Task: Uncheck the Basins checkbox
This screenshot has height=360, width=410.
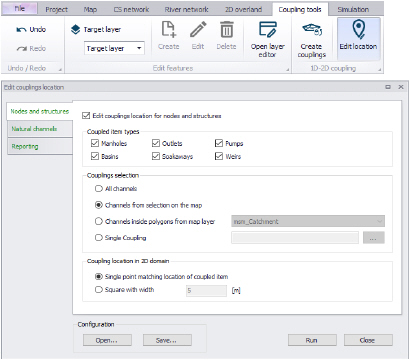Action: pyautogui.click(x=95, y=156)
